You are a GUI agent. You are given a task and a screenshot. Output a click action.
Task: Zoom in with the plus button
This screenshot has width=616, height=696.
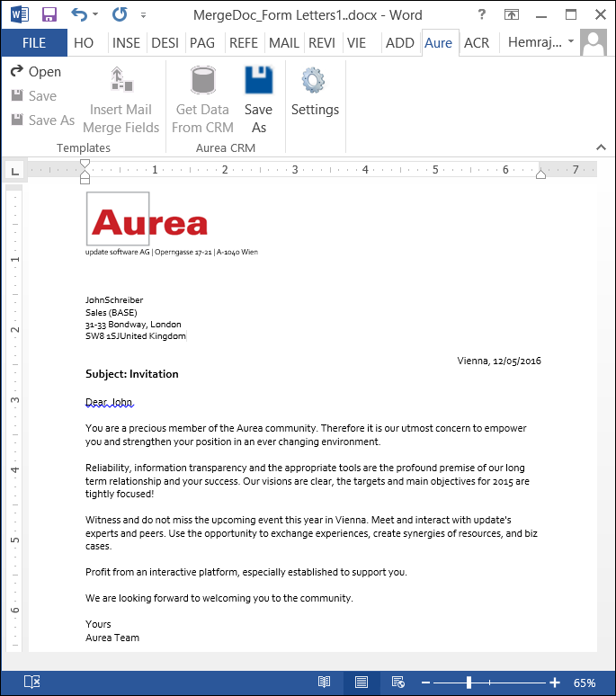[555, 683]
